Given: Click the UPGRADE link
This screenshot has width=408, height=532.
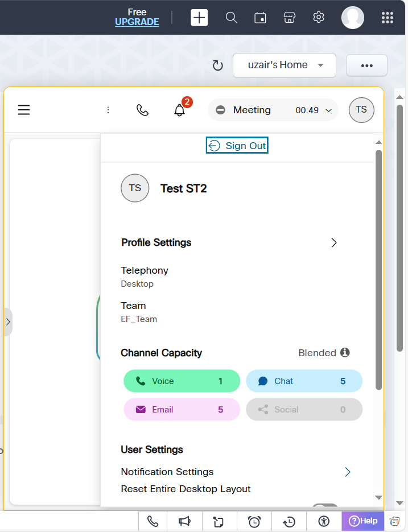Looking at the screenshot, I should pos(137,22).
